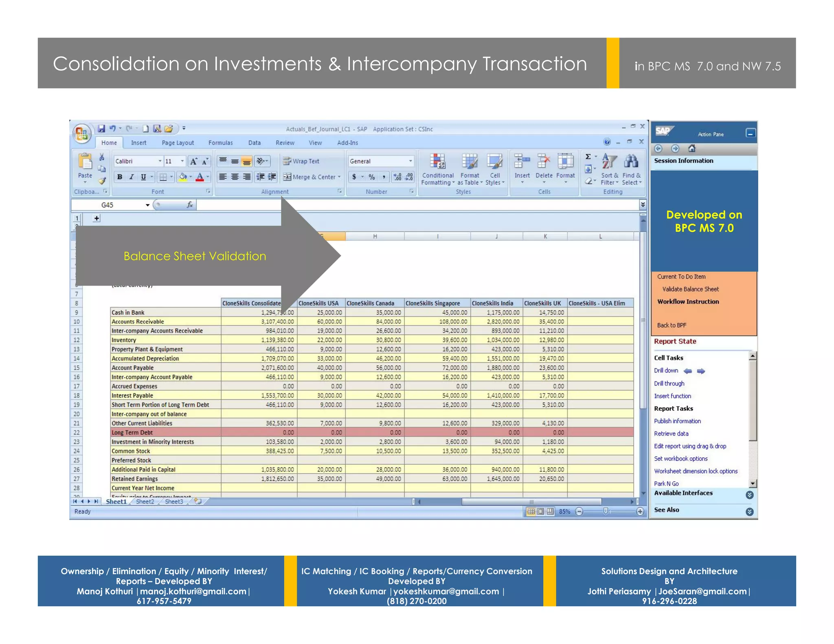Click the Action Pane back arrow
The height and width of the screenshot is (644, 834).
tap(658, 149)
